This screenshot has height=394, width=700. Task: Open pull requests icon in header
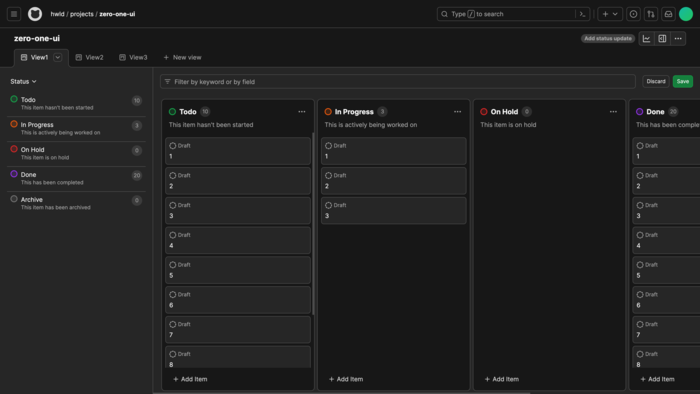(x=651, y=14)
